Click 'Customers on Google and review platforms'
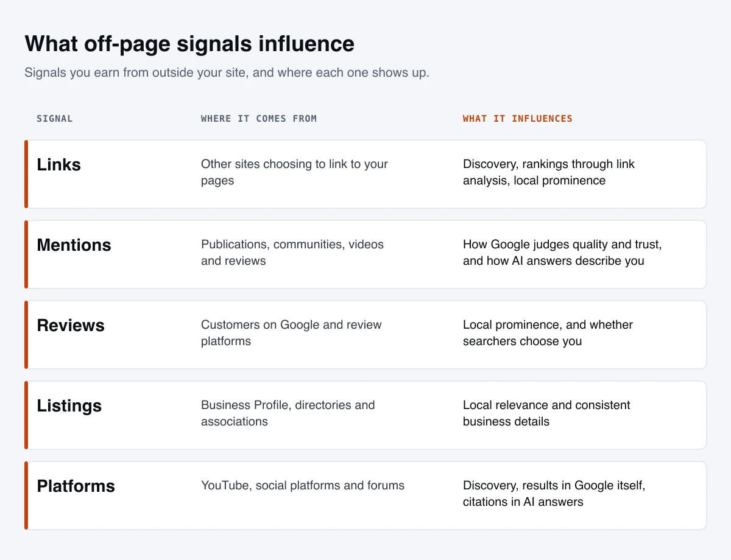Screen dimensions: 731x560 point(291,333)
